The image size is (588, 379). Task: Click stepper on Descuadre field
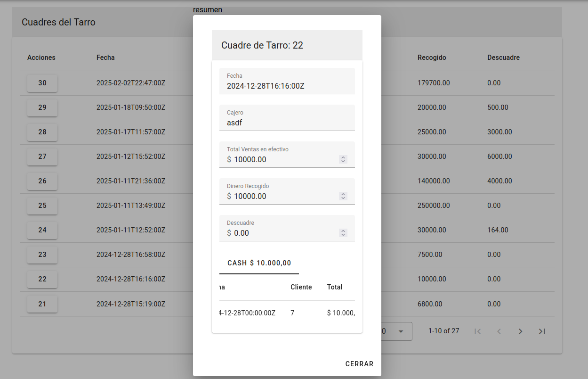[x=343, y=233]
